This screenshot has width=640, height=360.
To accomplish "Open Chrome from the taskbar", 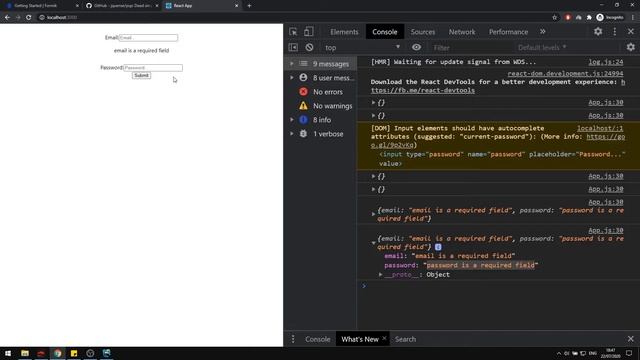I will coord(58,353).
